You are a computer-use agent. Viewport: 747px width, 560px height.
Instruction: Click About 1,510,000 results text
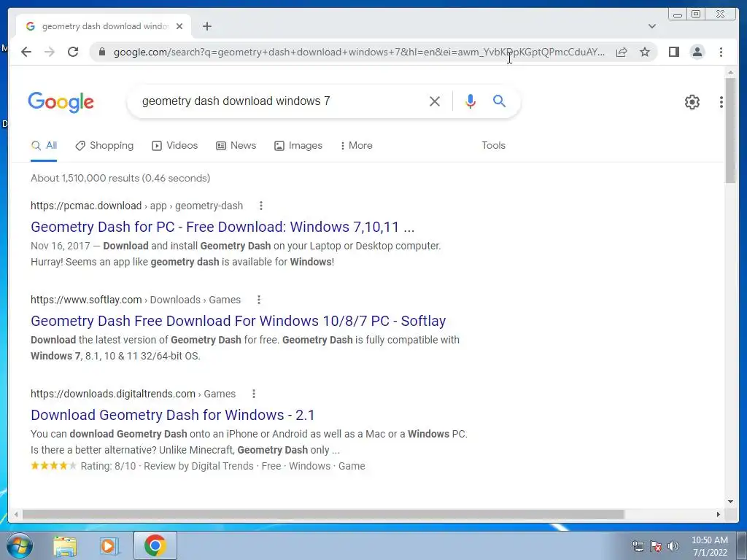[120, 178]
